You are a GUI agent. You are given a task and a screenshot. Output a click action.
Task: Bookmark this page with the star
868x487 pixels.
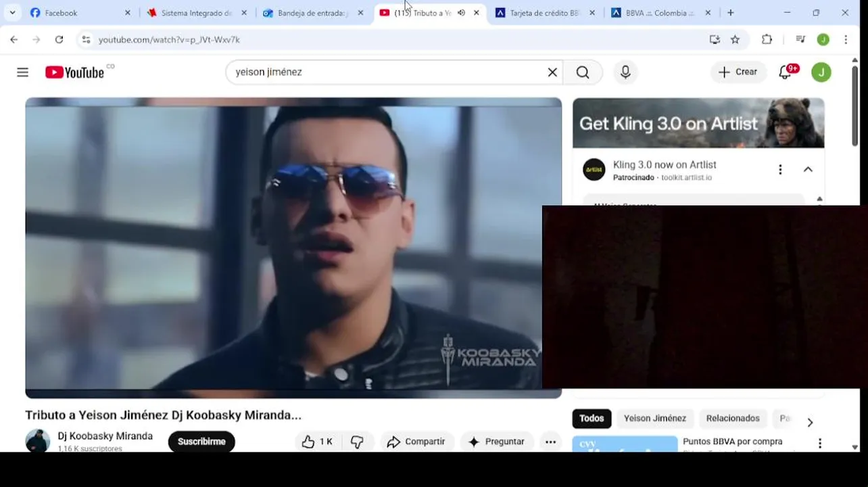click(736, 40)
